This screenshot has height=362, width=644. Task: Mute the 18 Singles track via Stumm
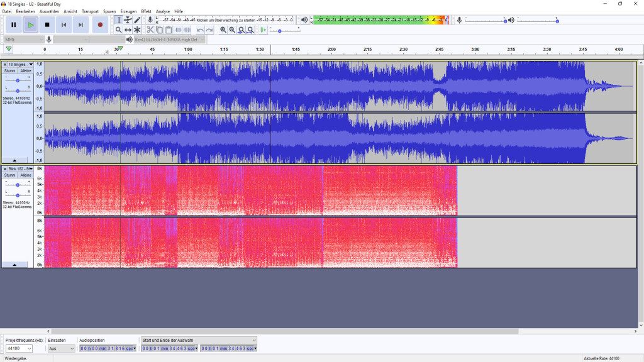(x=9, y=70)
